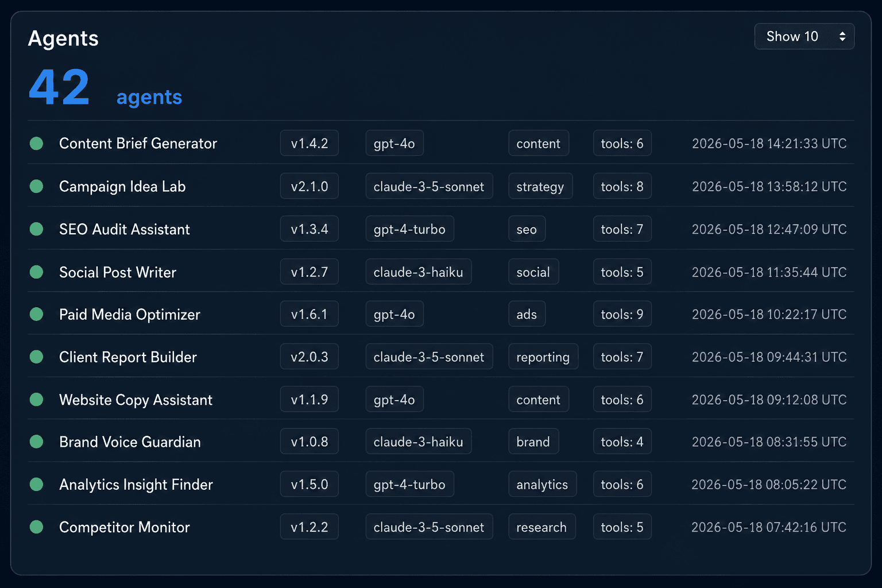Screen dimensions: 882x588
Task: Click claude-3-5-sonnet badge on Campaign Idea Lab row
Action: click(429, 186)
